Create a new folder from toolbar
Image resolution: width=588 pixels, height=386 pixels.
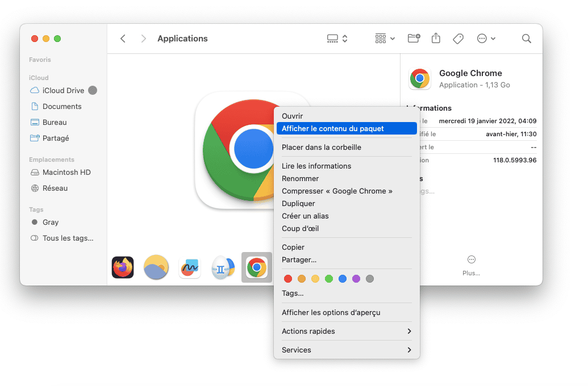pyautogui.click(x=414, y=38)
